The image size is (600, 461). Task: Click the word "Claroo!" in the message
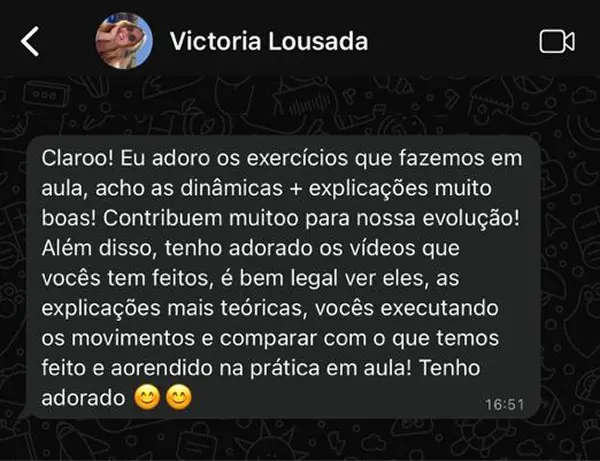click(x=78, y=158)
